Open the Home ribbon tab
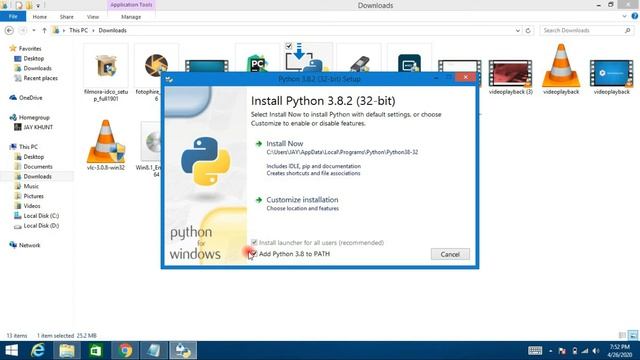 pos(40,17)
